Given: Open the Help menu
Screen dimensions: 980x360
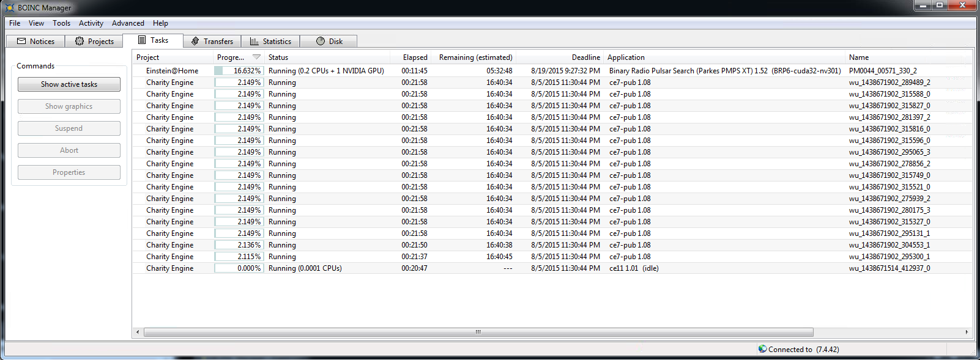Looking at the screenshot, I should coord(160,23).
